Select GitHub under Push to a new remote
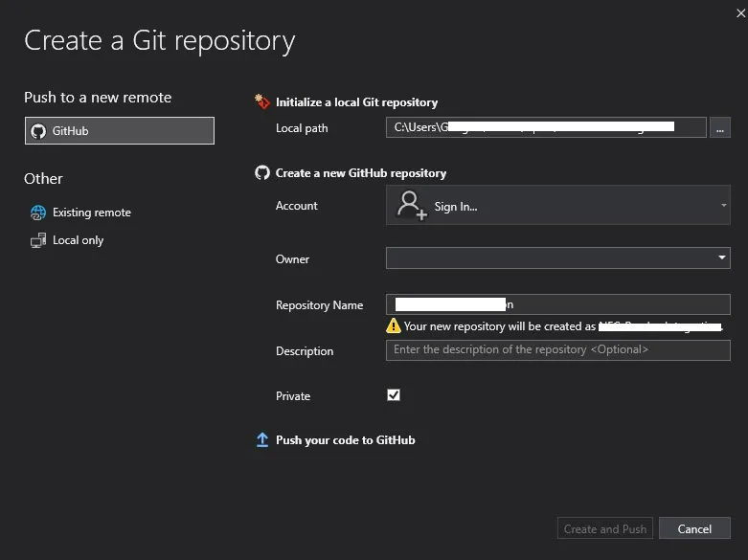748x560 pixels. tap(119, 131)
